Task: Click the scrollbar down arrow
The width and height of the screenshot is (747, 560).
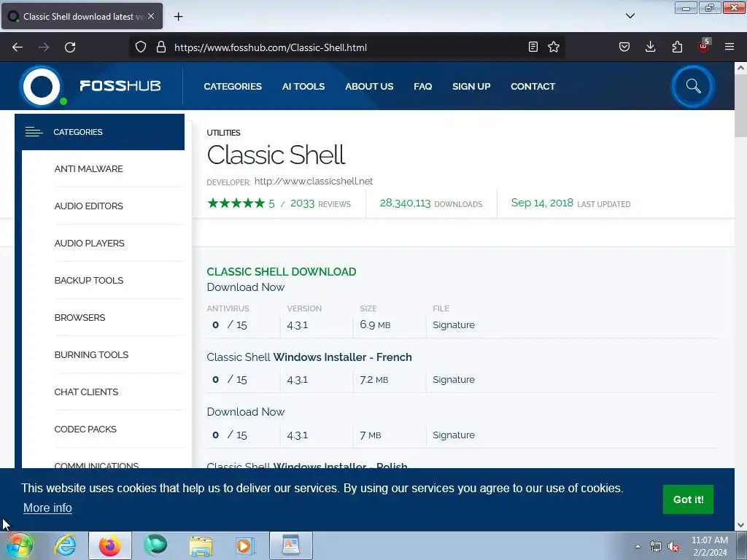Action: [741, 525]
